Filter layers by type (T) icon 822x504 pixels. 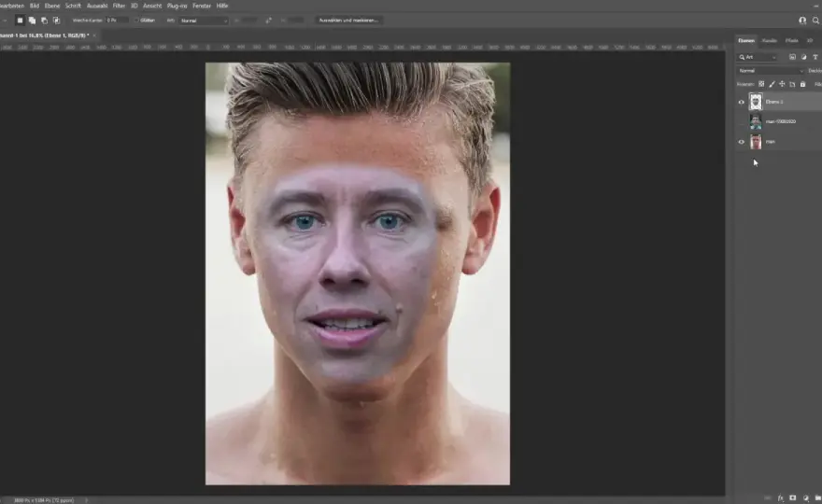[x=815, y=57]
